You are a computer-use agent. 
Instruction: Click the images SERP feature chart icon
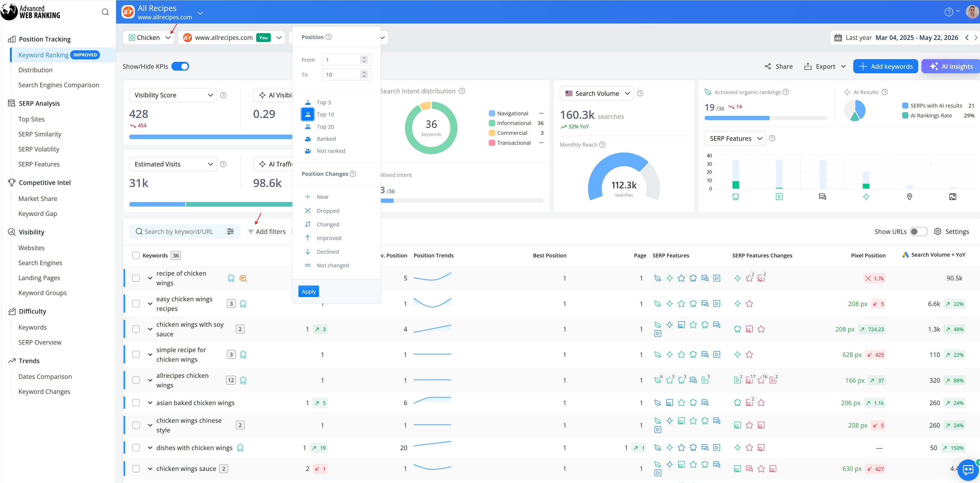pos(953,197)
